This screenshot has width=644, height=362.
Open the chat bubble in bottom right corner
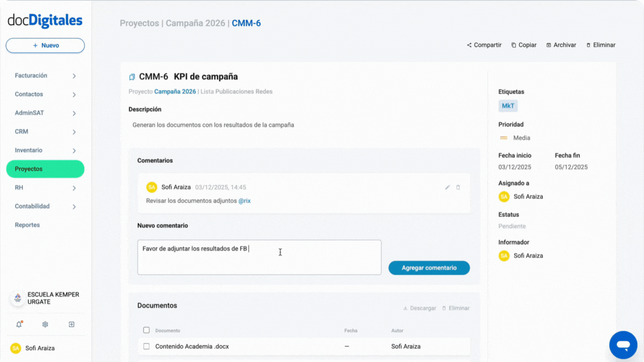point(623,344)
